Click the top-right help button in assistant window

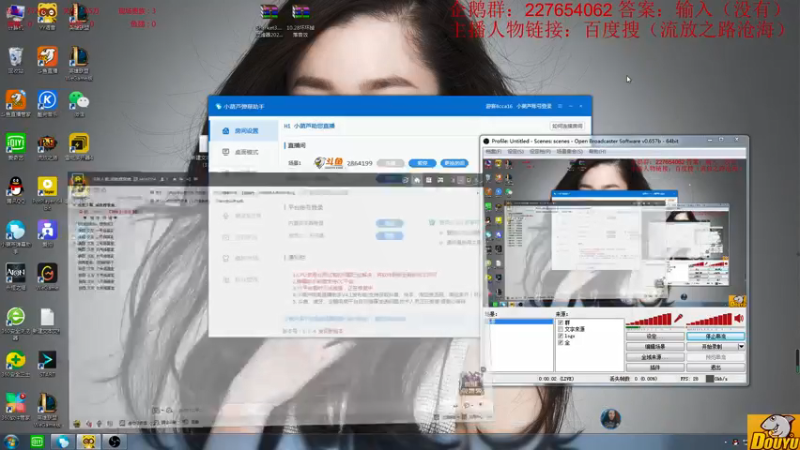tap(567, 126)
